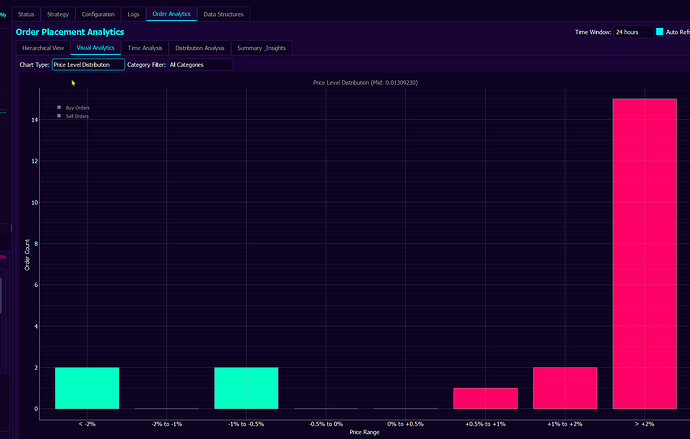Open the Category Filter dropdown
The image size is (690, 439).
tap(199, 65)
